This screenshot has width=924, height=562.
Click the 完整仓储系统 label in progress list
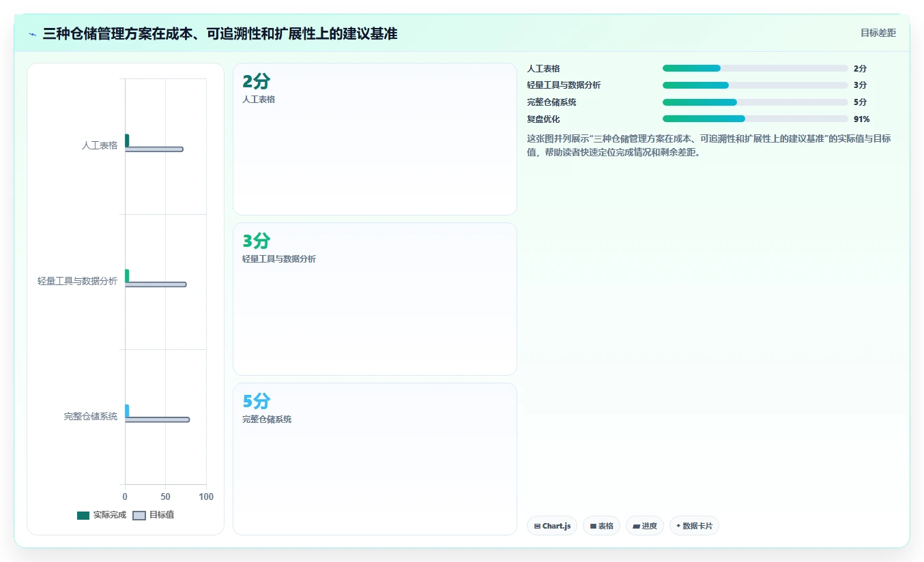pyautogui.click(x=551, y=102)
